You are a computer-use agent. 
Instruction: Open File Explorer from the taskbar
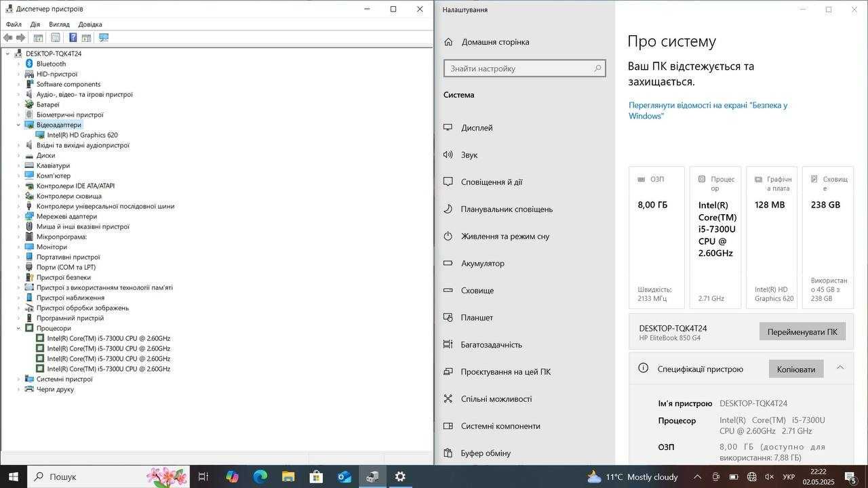pos(288,476)
